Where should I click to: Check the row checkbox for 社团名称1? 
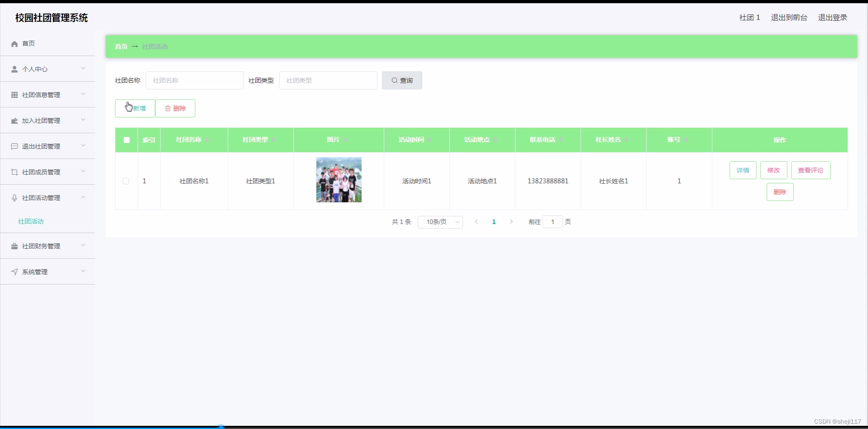point(126,181)
